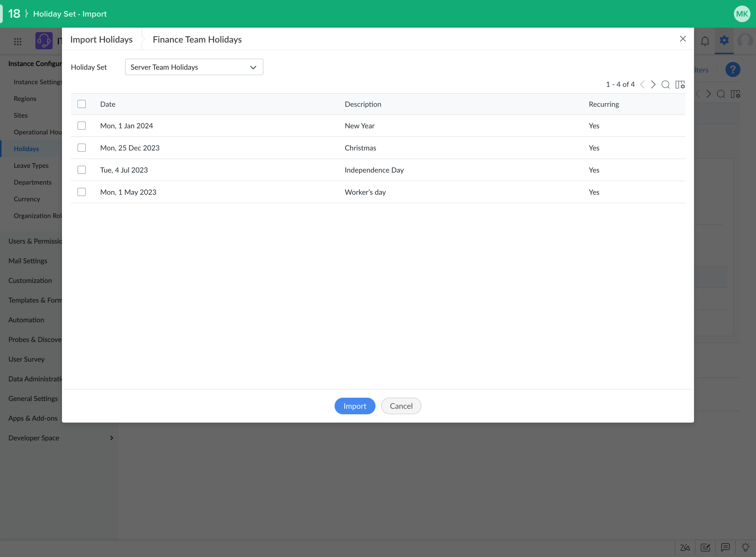Open the settings gear icon
The height and width of the screenshot is (557, 756).
724,40
